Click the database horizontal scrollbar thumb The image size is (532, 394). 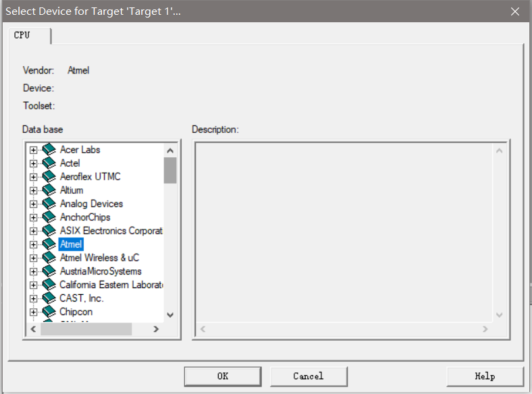(86, 329)
